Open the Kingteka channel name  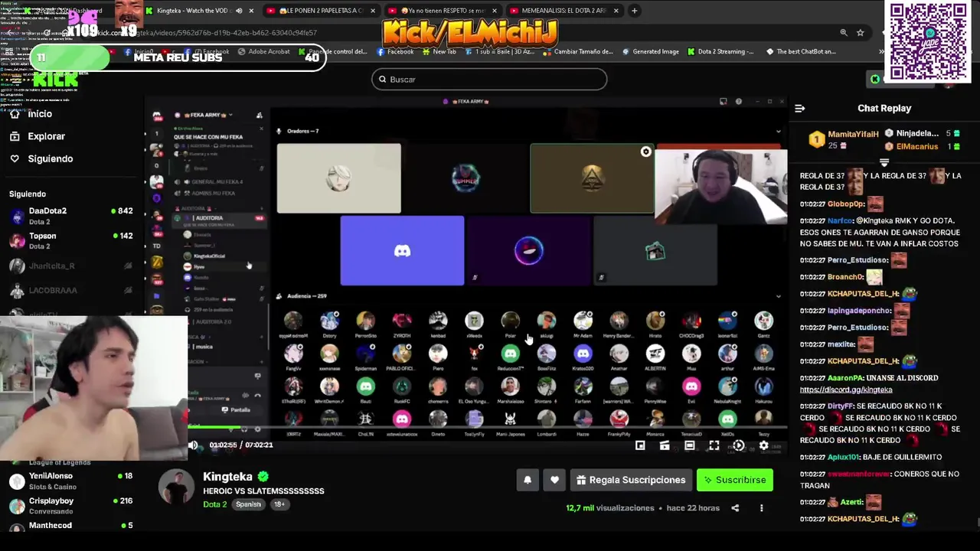(227, 476)
